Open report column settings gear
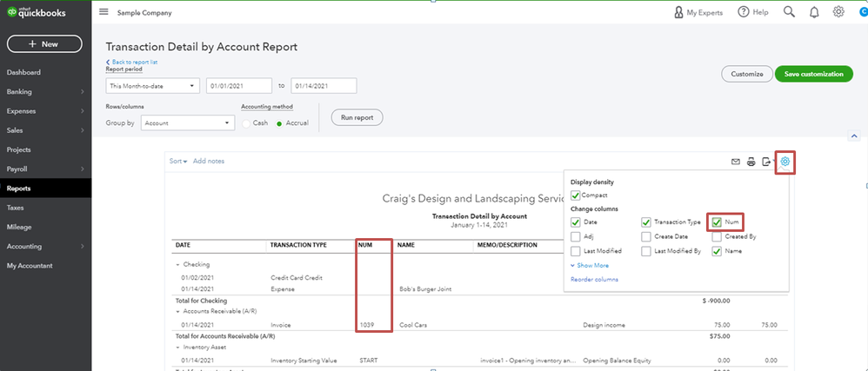 [785, 162]
